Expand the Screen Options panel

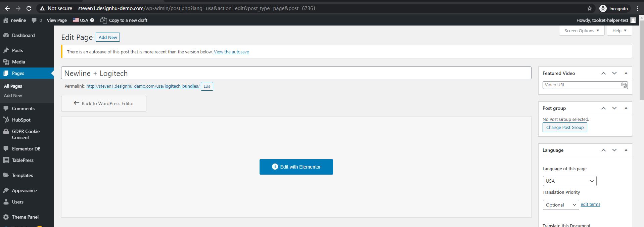click(x=582, y=31)
